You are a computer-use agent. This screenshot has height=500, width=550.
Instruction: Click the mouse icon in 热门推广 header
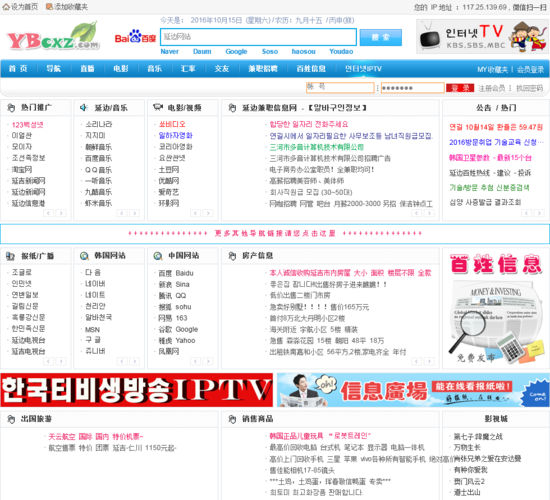(11, 108)
